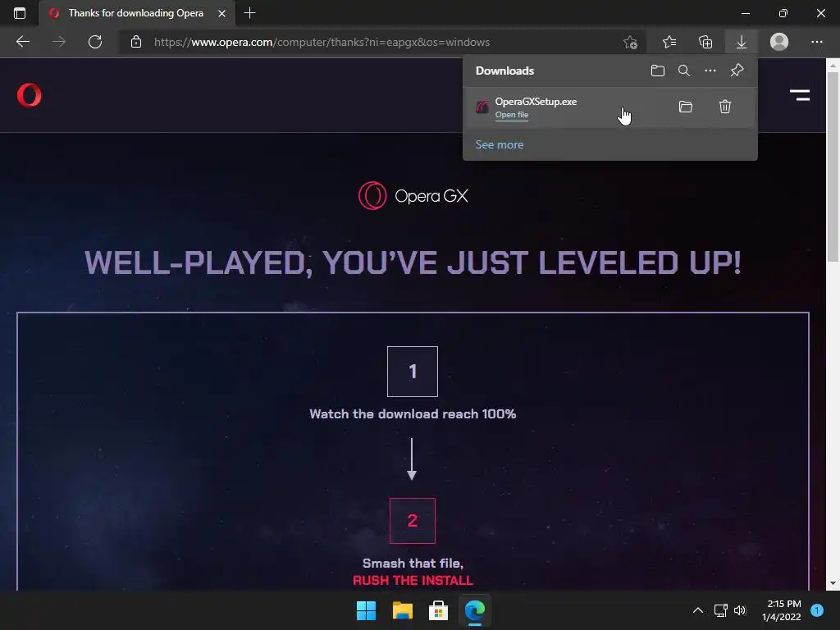Click scrollbar down arrow
Viewport: 840px width, 630px height.
point(833,583)
